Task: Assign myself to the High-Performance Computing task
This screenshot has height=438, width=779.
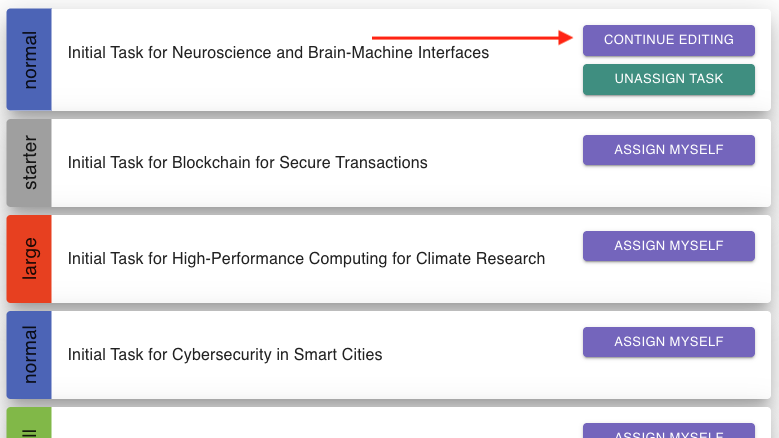Action: click(x=668, y=246)
